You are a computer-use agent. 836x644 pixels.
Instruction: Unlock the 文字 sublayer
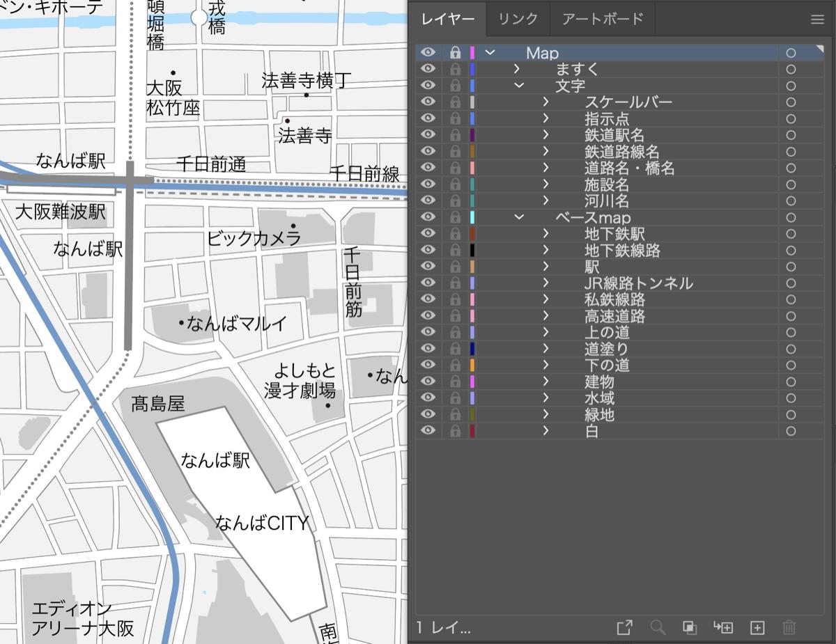456,85
